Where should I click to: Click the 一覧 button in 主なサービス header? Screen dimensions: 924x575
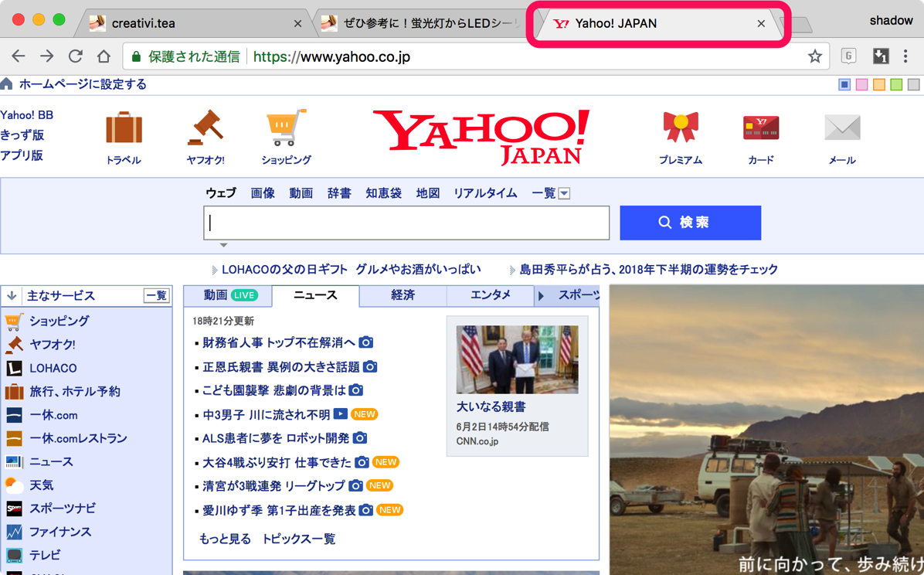tap(156, 295)
